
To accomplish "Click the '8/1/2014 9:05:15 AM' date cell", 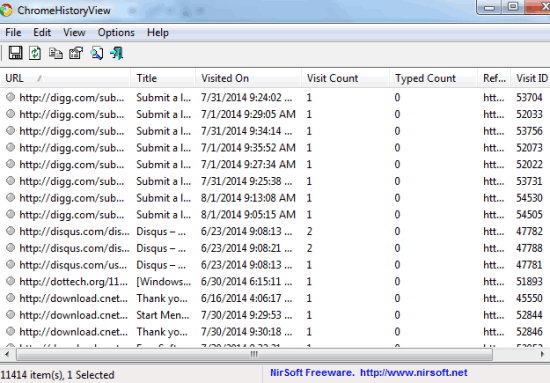I will (248, 214).
